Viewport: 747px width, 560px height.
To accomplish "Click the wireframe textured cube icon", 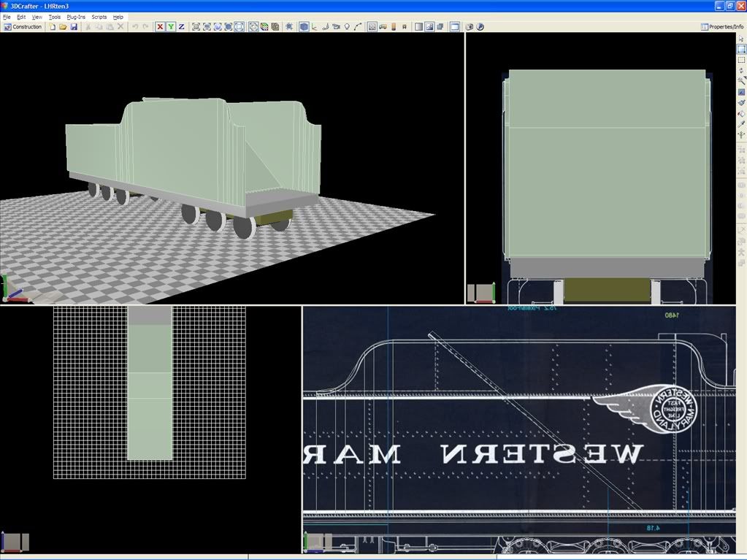I will pos(275,27).
